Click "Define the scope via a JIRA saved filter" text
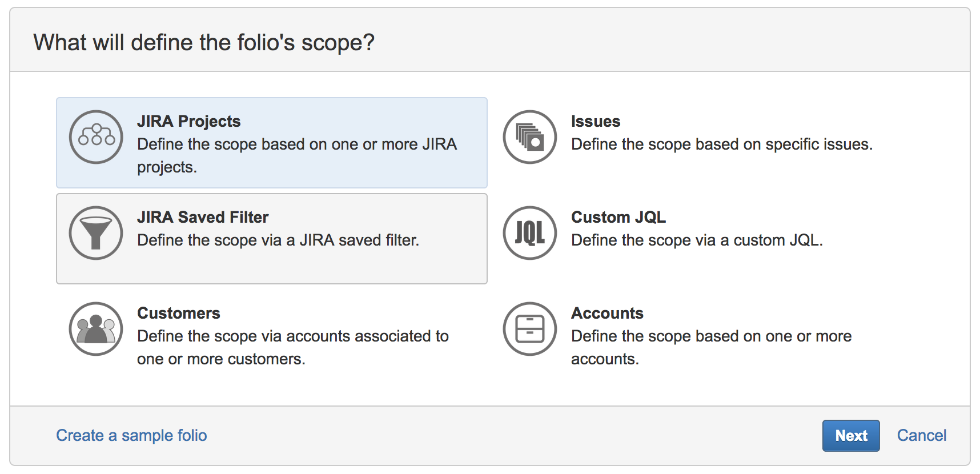 click(x=278, y=240)
